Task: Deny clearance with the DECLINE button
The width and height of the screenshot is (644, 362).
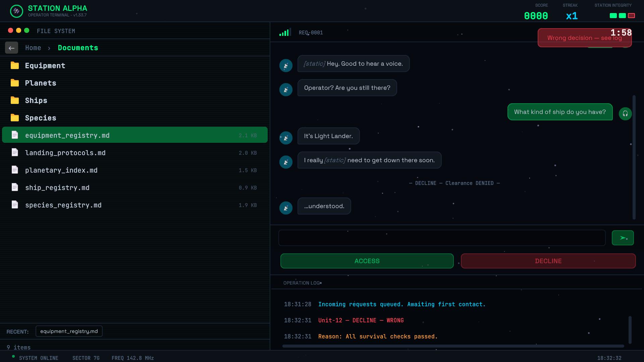Action: [548, 261]
